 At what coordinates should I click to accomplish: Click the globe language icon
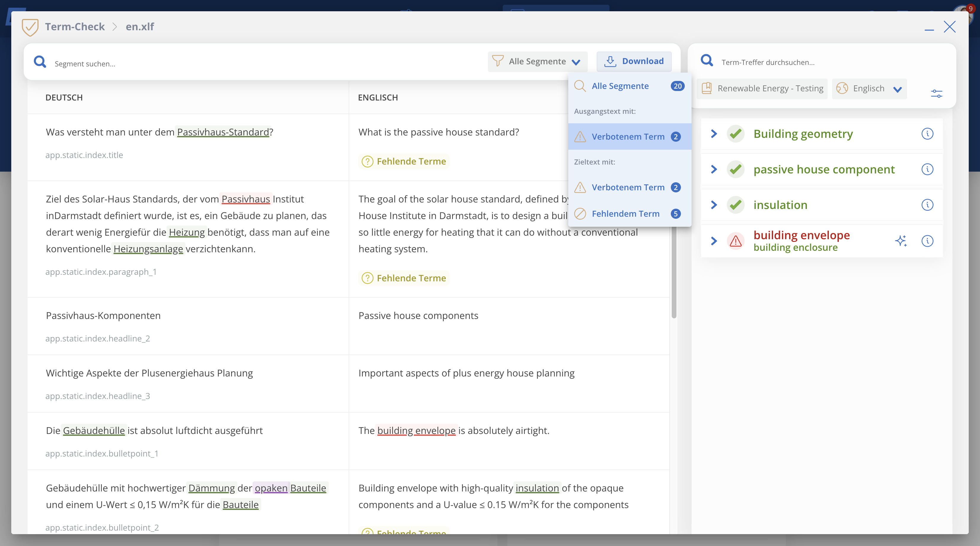click(x=842, y=88)
